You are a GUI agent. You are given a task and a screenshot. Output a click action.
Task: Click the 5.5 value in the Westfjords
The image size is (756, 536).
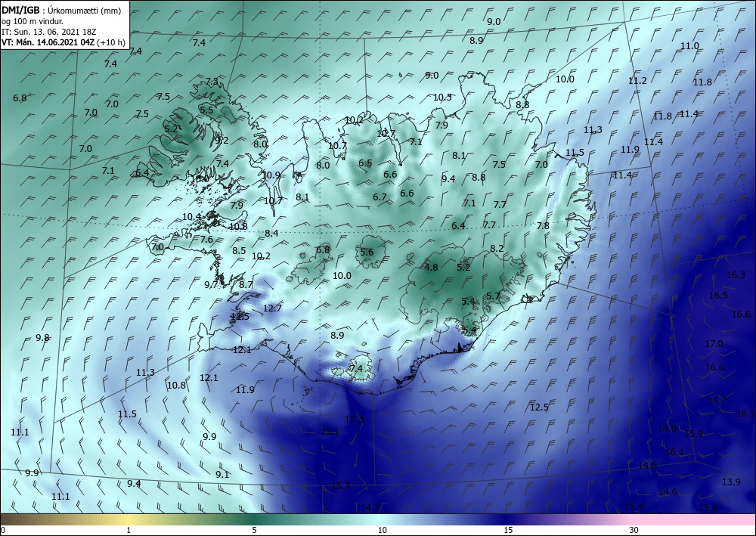click(x=206, y=110)
